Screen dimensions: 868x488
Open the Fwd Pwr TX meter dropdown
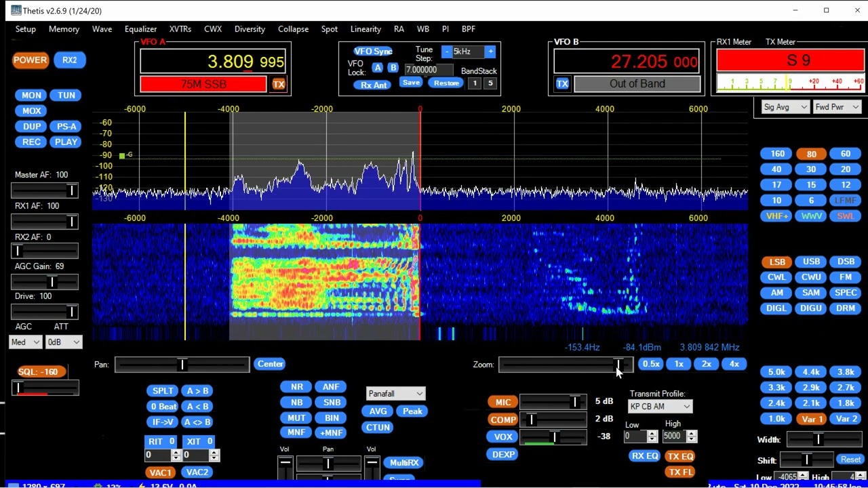[837, 107]
